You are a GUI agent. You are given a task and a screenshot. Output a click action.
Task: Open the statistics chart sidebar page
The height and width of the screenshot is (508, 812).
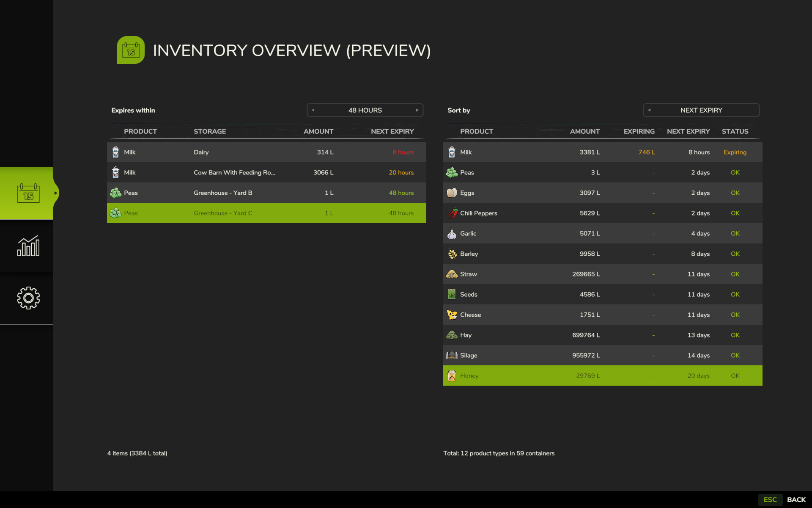pos(28,246)
